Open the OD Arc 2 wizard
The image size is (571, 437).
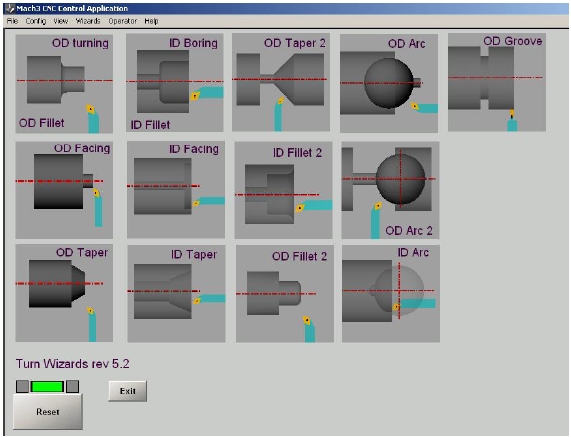tap(390, 190)
